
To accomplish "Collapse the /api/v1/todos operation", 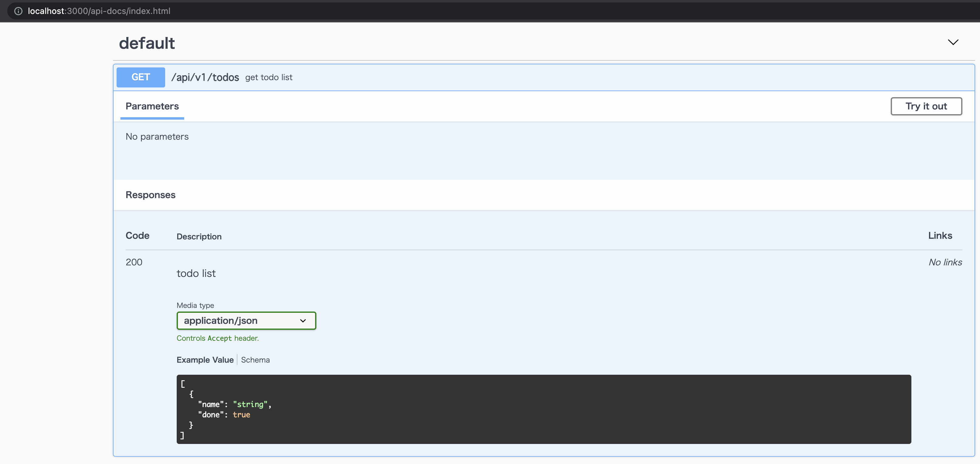I will (205, 77).
